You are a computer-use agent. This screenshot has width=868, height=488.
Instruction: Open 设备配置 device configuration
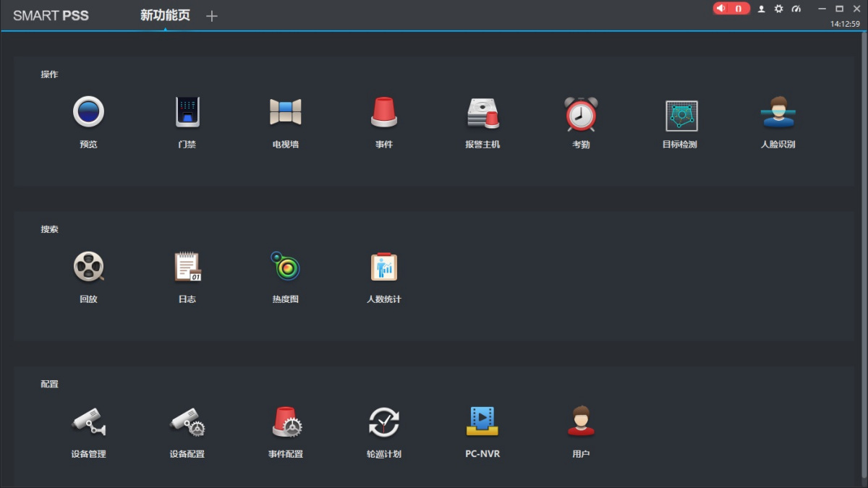187,422
